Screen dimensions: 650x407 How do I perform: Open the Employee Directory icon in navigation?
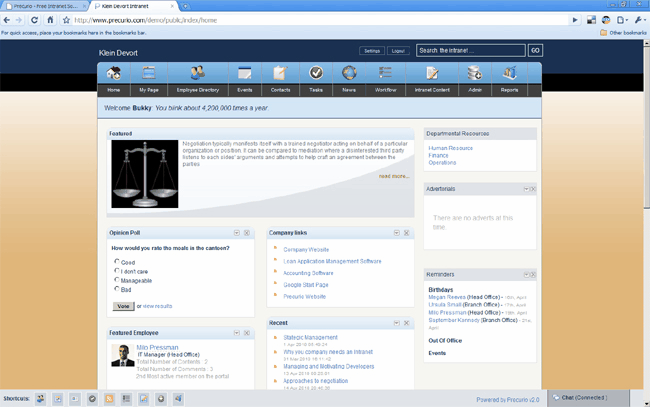(x=197, y=73)
